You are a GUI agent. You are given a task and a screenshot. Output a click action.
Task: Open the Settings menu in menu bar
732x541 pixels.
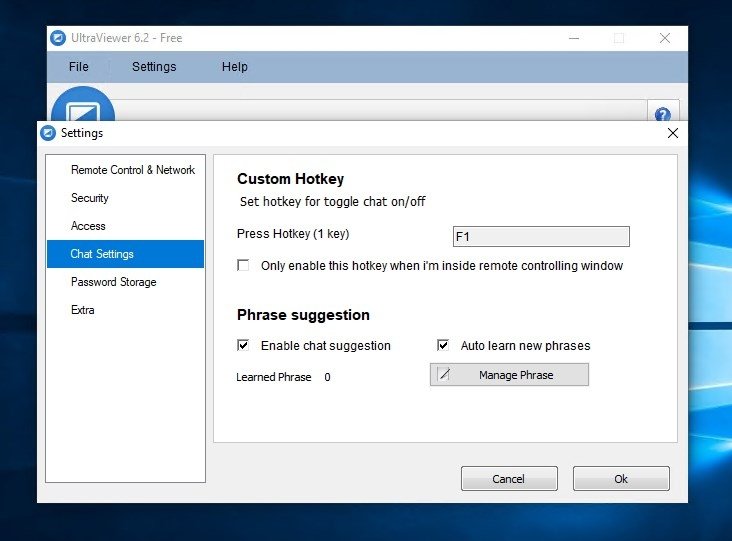(154, 67)
